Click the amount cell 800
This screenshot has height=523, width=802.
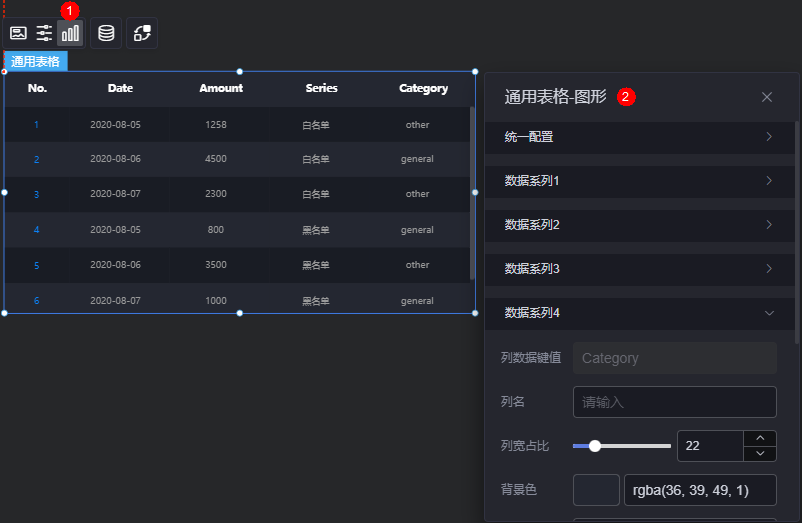click(x=216, y=230)
